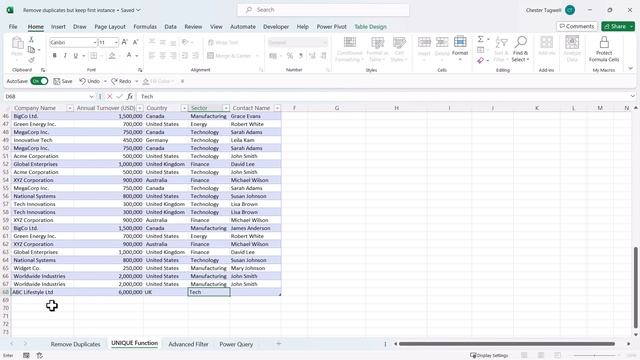Click Protect Formula Cells macro
Screen dimensions: 640x360
pos(604,49)
